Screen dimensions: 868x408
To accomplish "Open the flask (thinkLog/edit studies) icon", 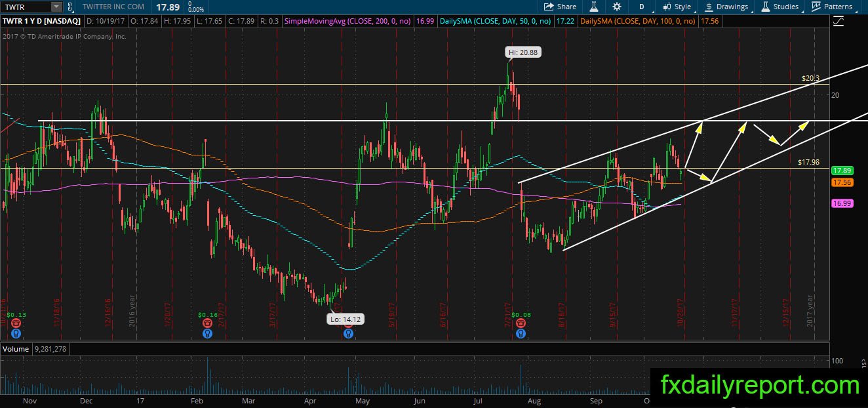I will 594,7.
